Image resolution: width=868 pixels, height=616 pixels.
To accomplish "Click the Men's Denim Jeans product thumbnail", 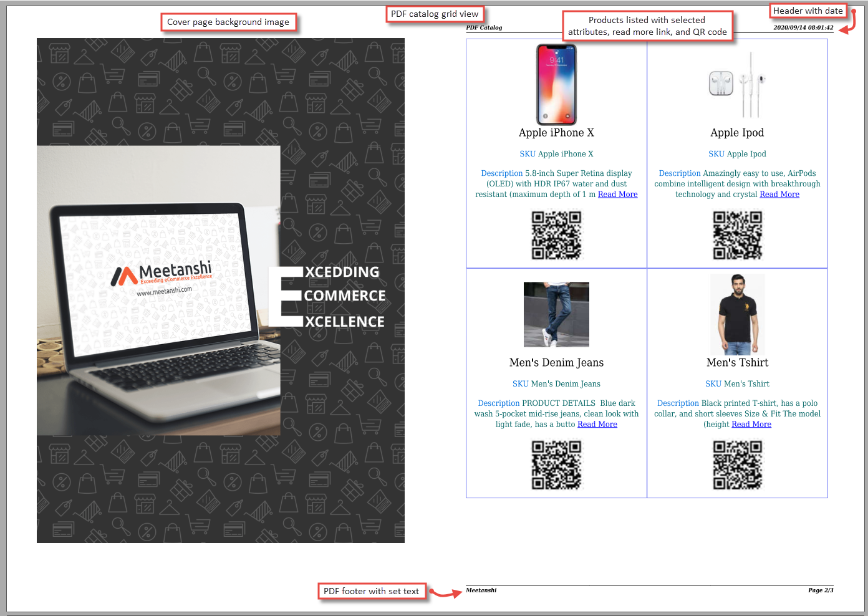I will tap(556, 314).
